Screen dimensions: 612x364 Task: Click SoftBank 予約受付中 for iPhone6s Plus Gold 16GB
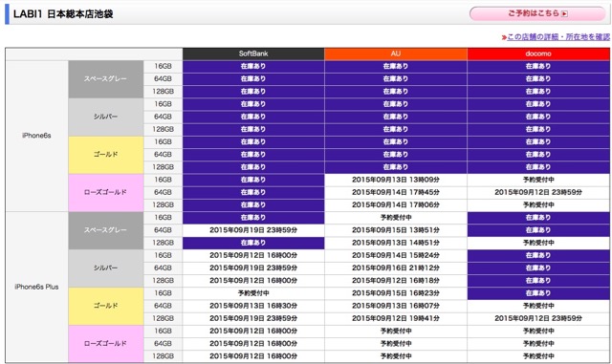(x=253, y=293)
